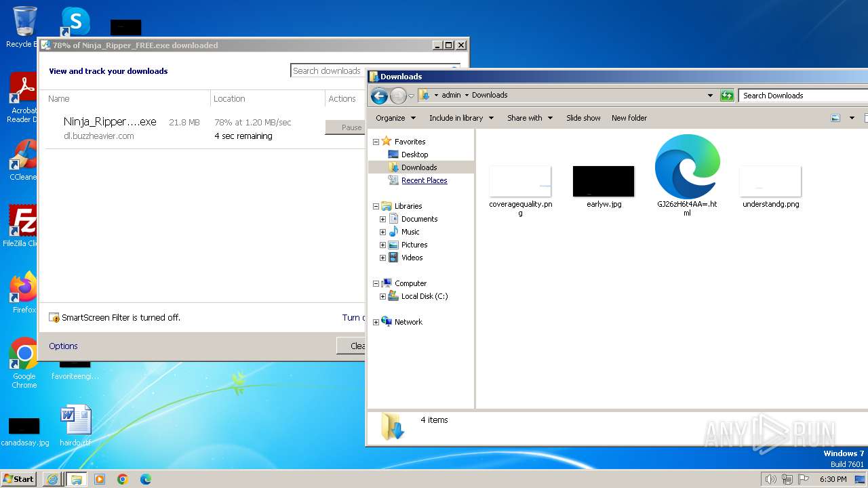Expand the Local Disk (C:) node
Screen dimensions: 868x488
pos(382,296)
